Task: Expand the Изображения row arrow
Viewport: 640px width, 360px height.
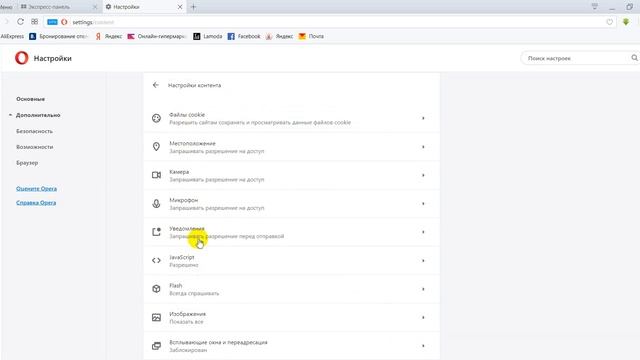Action: click(423, 317)
